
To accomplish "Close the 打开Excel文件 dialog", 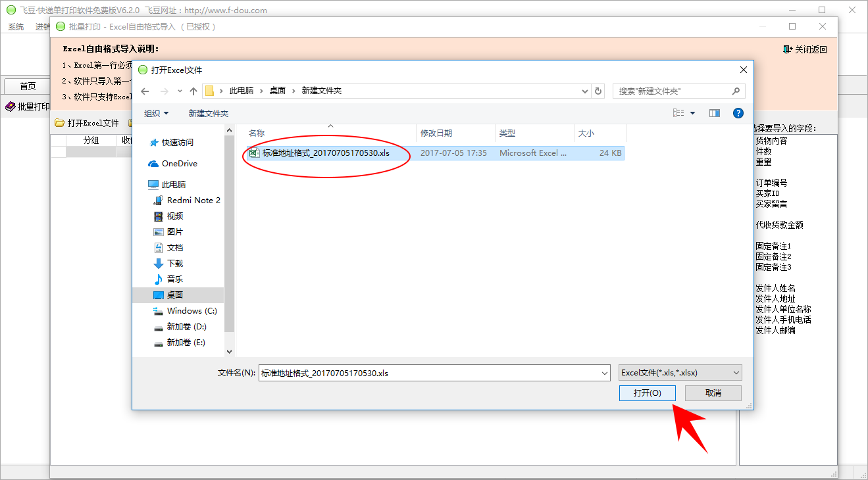I will [744, 70].
